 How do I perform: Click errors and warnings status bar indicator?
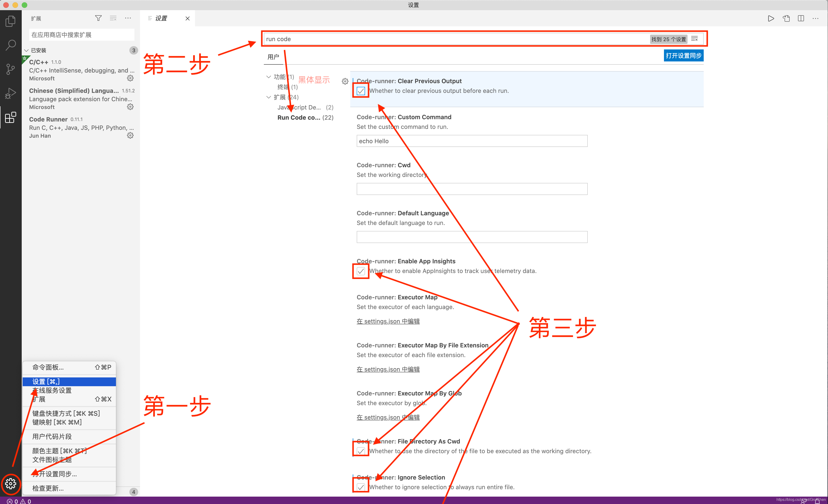coord(19,501)
